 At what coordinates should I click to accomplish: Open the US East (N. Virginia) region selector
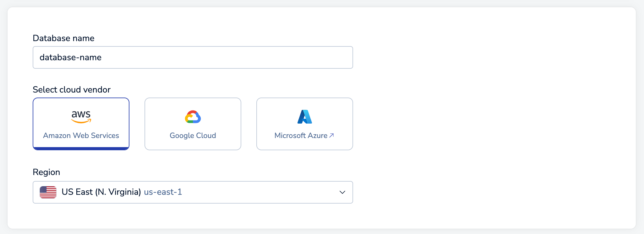point(193,192)
